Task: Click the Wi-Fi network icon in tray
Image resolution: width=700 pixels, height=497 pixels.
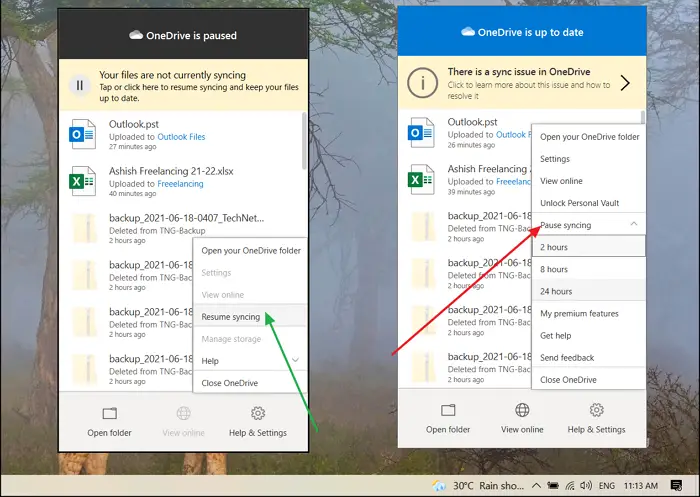Action: [570, 485]
